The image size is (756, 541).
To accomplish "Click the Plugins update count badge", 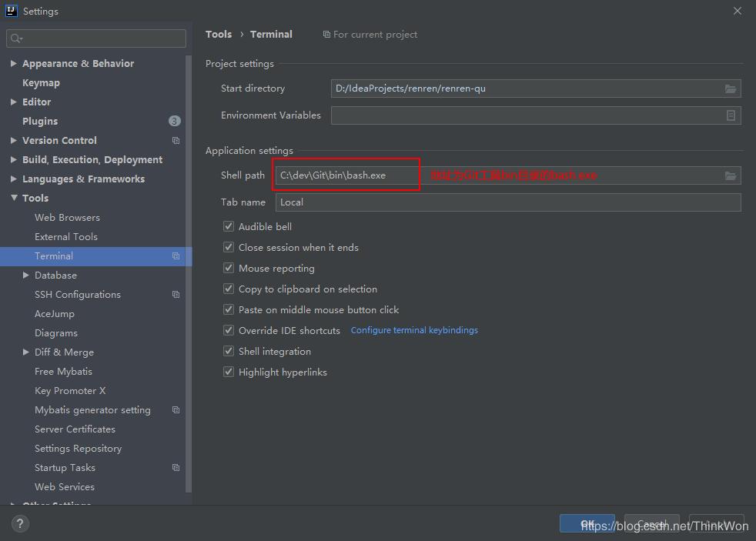I will tap(175, 121).
